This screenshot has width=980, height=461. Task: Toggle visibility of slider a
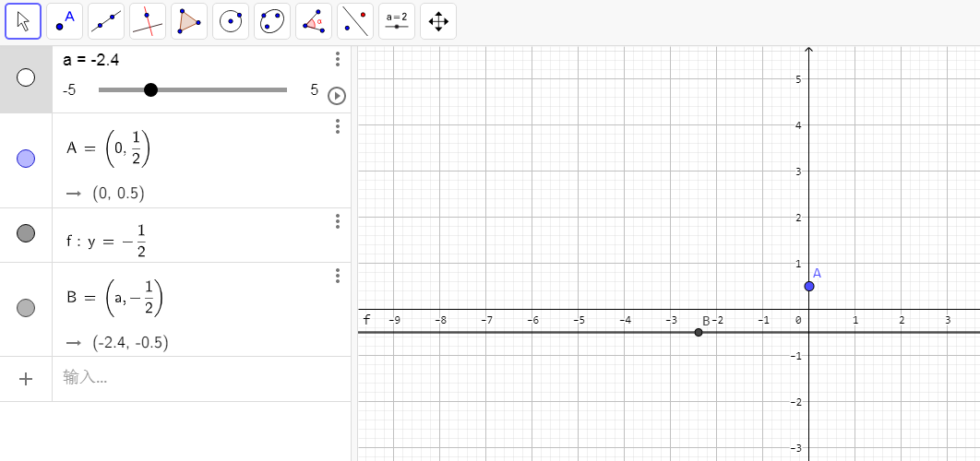tap(26, 78)
